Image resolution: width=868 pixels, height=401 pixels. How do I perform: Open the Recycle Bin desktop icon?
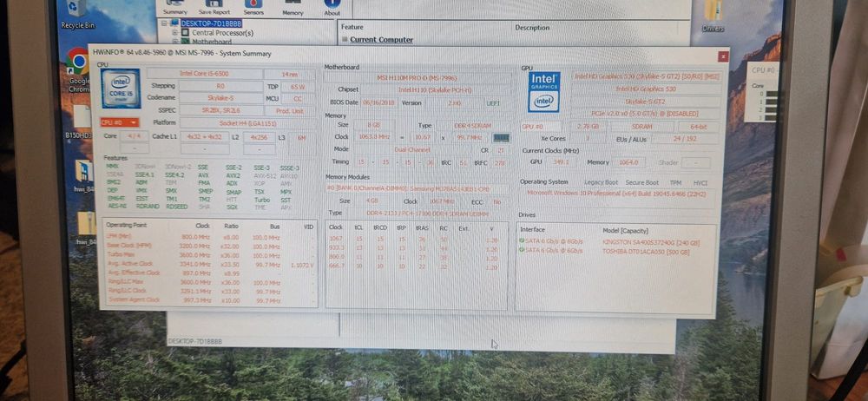click(x=77, y=14)
